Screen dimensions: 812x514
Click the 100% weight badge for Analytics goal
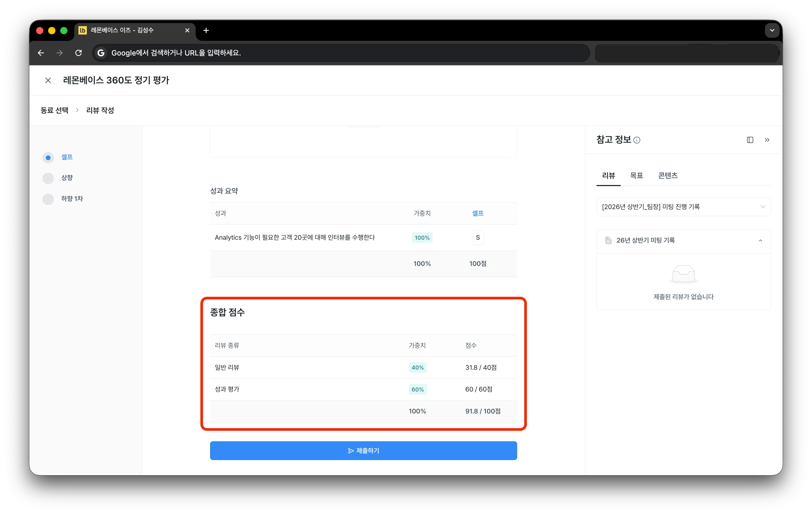pyautogui.click(x=422, y=238)
